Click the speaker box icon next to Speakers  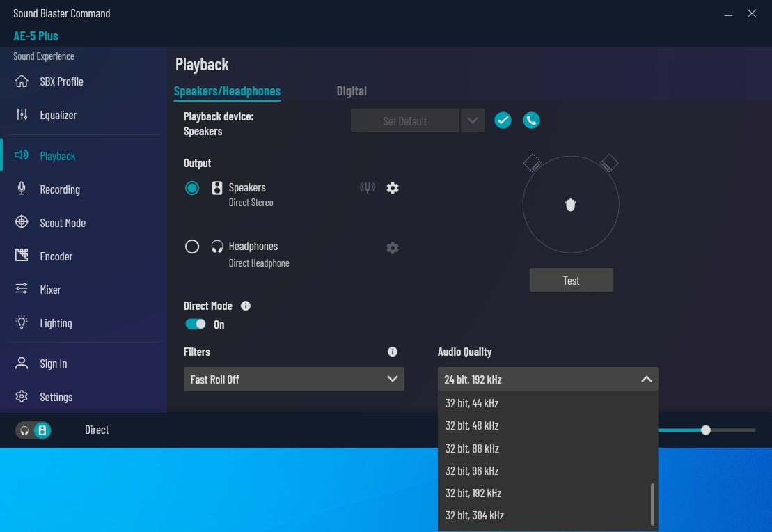[x=217, y=188]
